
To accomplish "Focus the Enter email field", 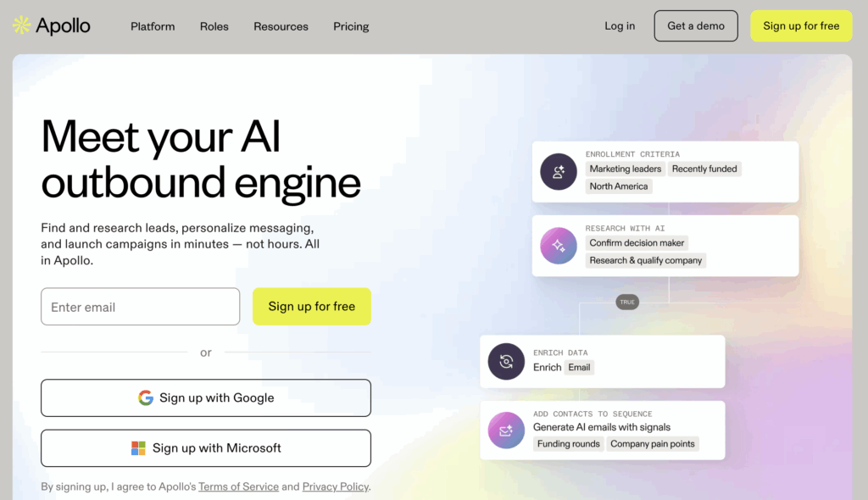I will [x=140, y=306].
